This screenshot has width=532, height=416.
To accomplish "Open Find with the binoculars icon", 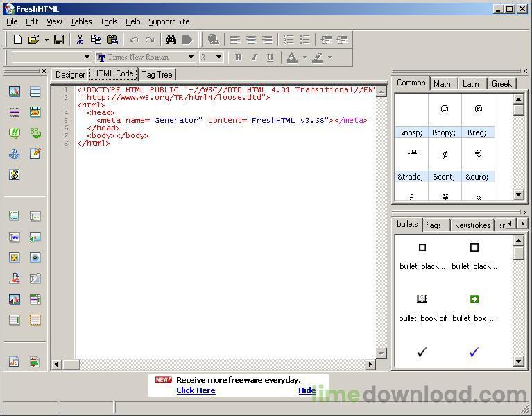I will [x=171, y=40].
